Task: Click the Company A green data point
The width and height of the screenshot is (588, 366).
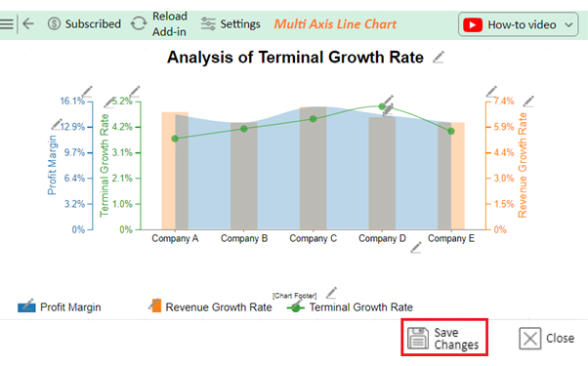Action: click(x=175, y=139)
